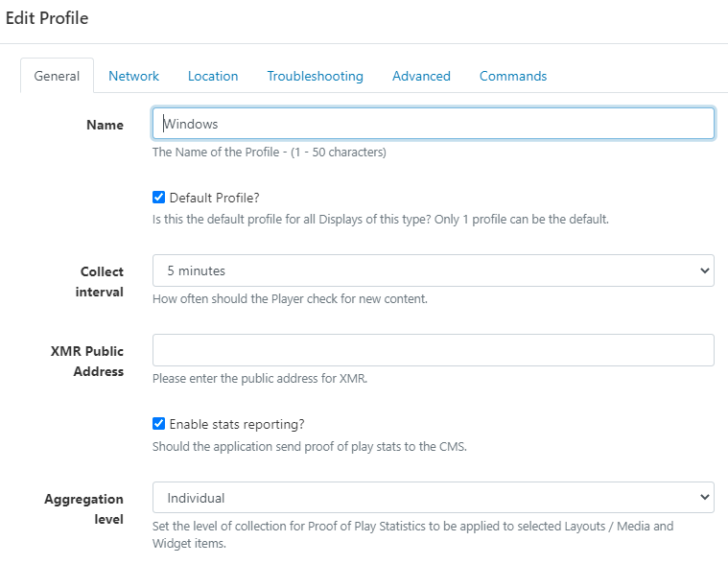Open the Collect interval dropdown

[x=434, y=270]
